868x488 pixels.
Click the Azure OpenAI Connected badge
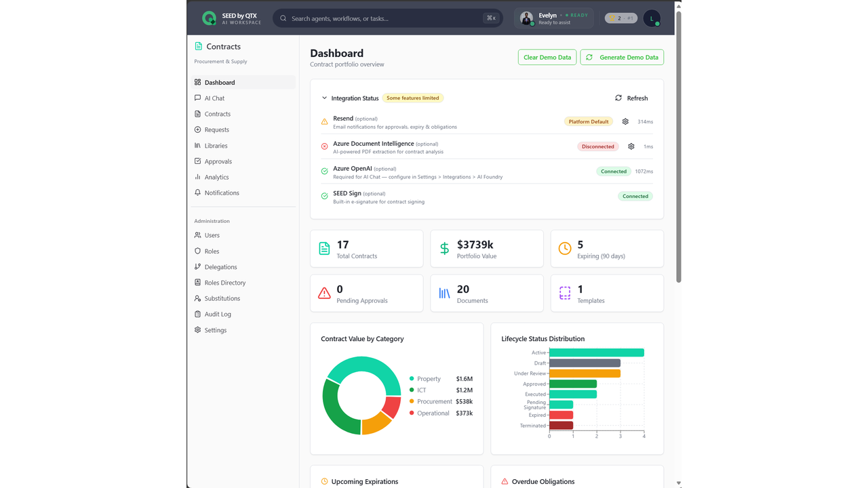(x=614, y=171)
